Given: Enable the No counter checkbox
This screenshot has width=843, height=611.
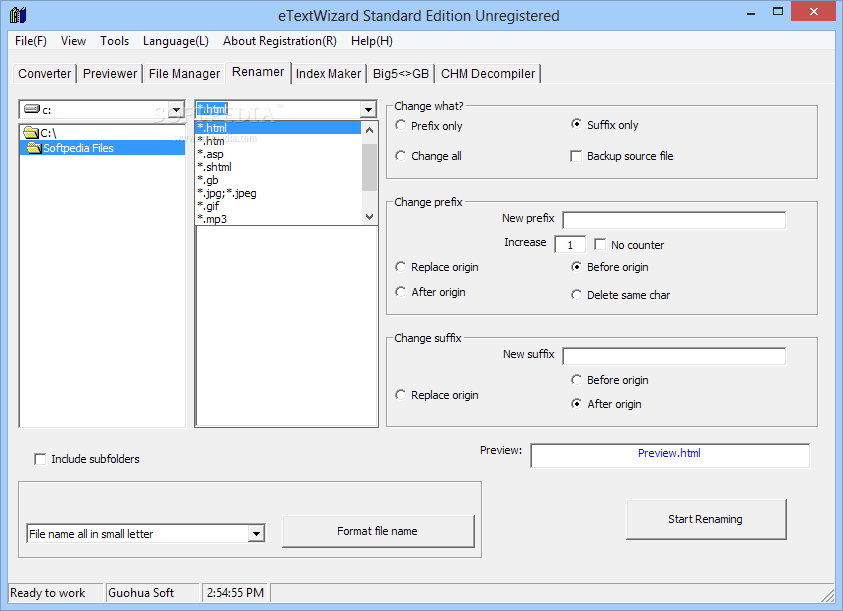Looking at the screenshot, I should pos(600,244).
